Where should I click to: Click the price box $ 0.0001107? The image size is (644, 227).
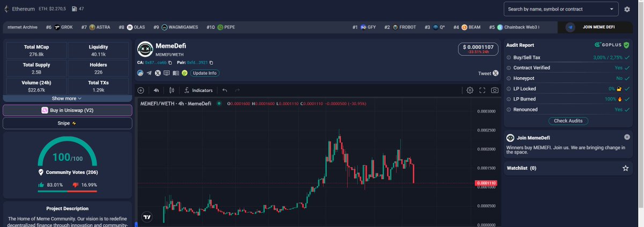pyautogui.click(x=479, y=49)
